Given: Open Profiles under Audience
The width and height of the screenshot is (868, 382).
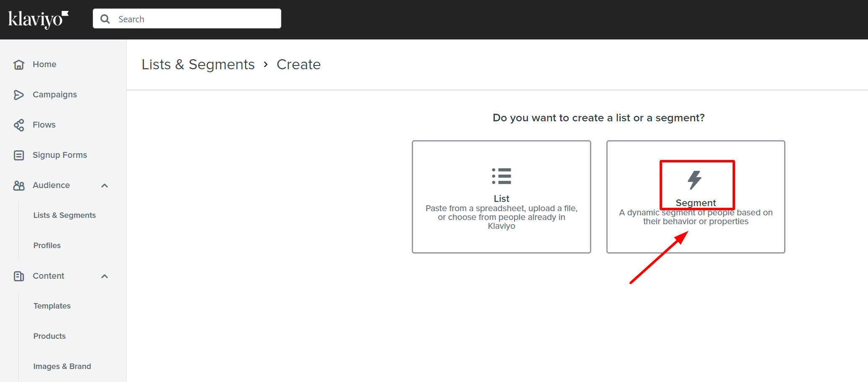Looking at the screenshot, I should 47,246.
